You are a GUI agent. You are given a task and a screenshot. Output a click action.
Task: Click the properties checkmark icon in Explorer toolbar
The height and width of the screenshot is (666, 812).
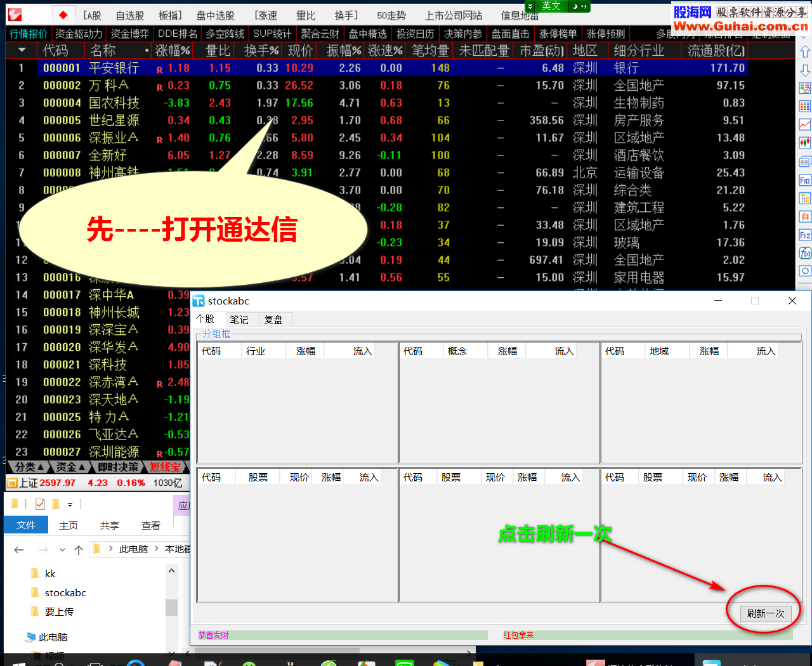click(x=40, y=504)
